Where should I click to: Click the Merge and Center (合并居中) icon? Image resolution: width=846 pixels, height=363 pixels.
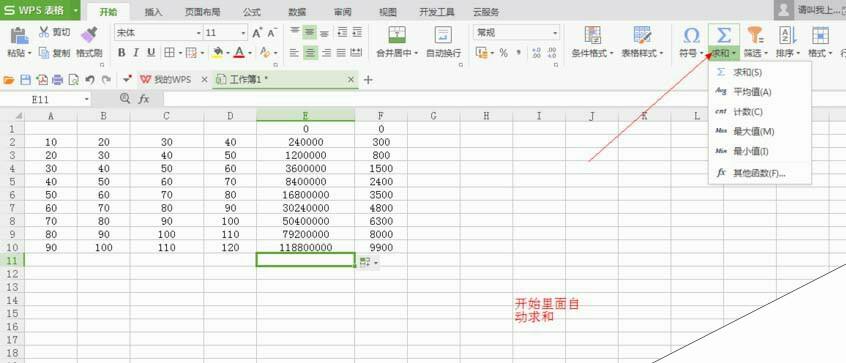397,35
